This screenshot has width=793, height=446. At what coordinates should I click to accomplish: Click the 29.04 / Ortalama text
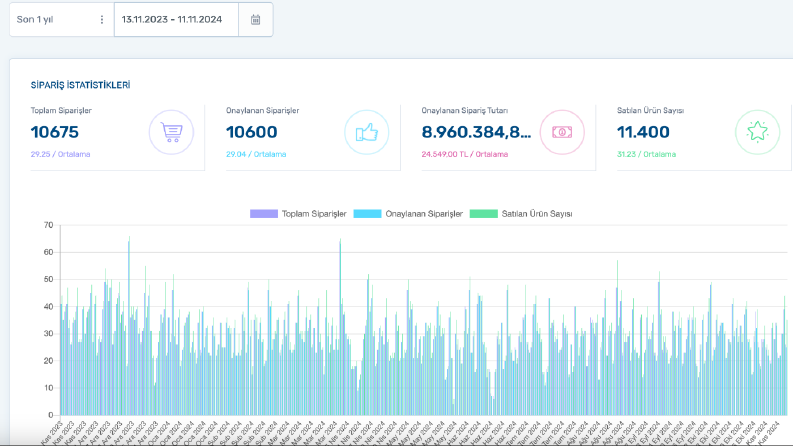pos(256,154)
